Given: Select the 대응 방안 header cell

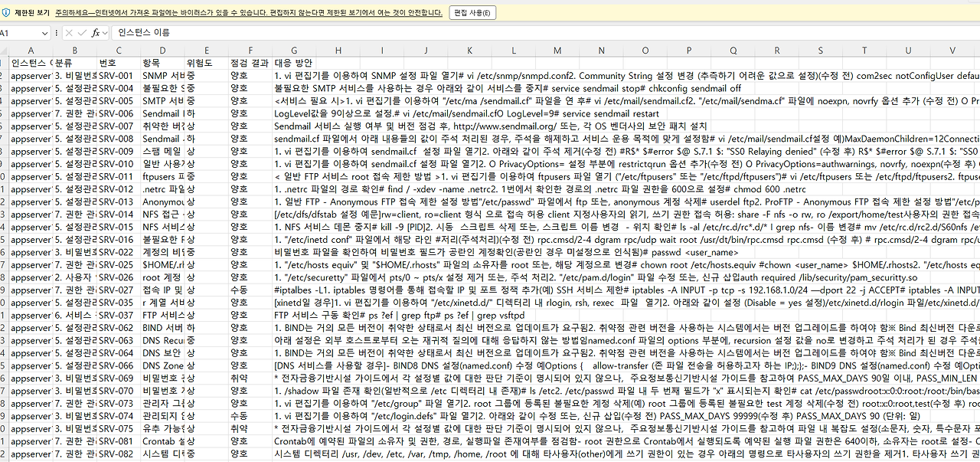Looking at the screenshot, I should click(x=294, y=63).
